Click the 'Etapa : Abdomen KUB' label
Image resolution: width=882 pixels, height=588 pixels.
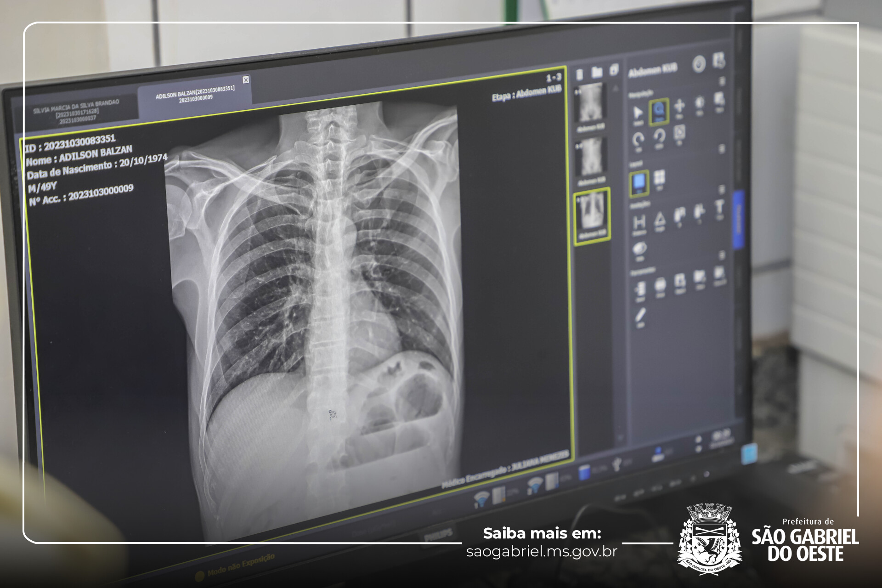tap(527, 93)
